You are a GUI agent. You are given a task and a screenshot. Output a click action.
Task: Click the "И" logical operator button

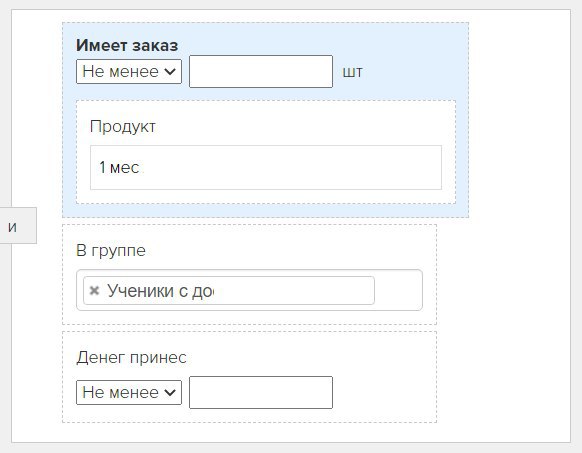click(16, 226)
